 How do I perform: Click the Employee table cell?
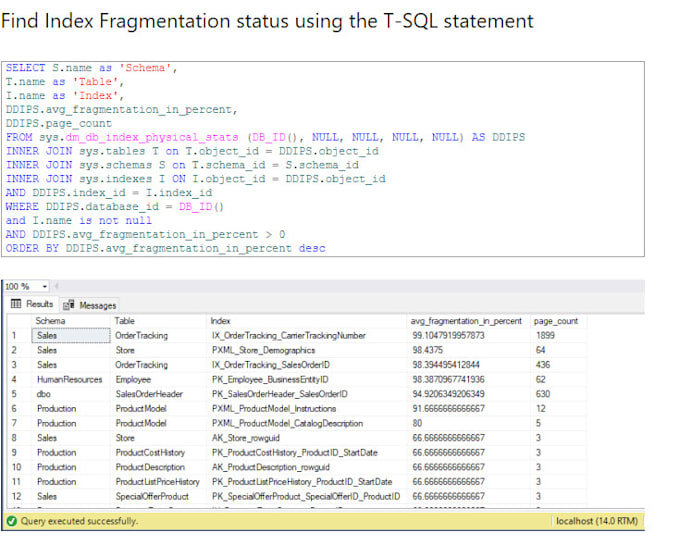(x=133, y=379)
